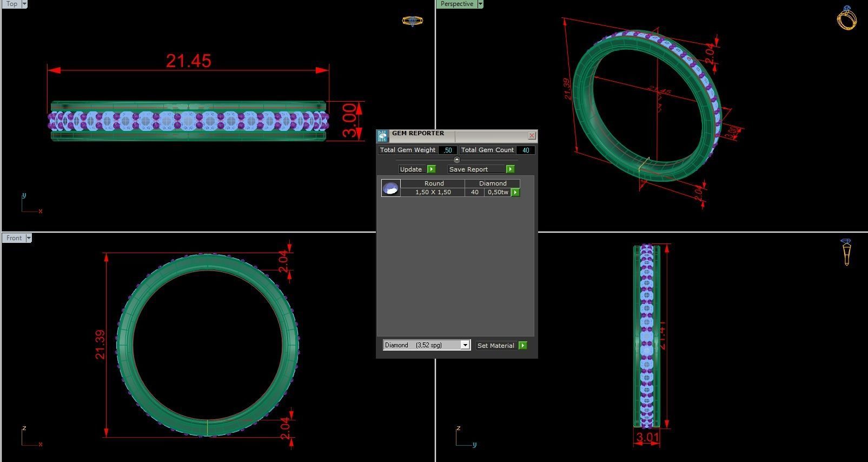Select the 21.39 dimension in Front viewport
Viewport: 868px width, 462px height.
[x=100, y=345]
